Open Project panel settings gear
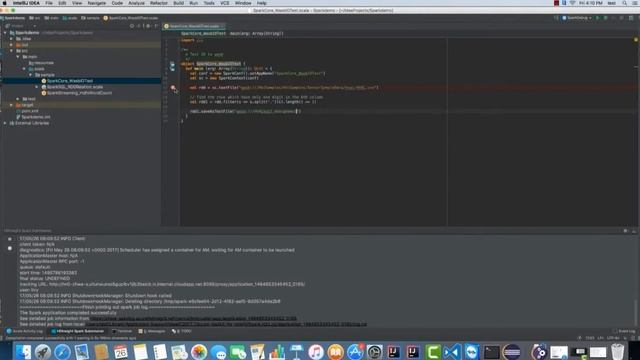 click(148, 26)
